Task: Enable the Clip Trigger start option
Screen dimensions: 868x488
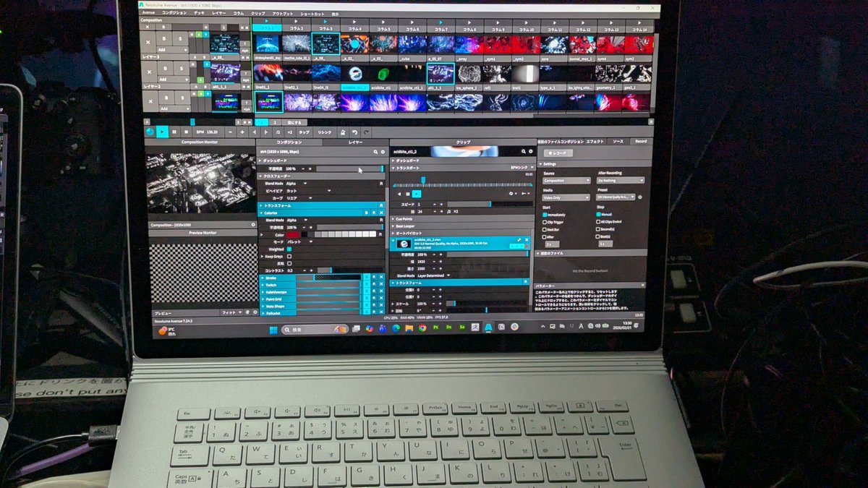Action: pyautogui.click(x=544, y=222)
